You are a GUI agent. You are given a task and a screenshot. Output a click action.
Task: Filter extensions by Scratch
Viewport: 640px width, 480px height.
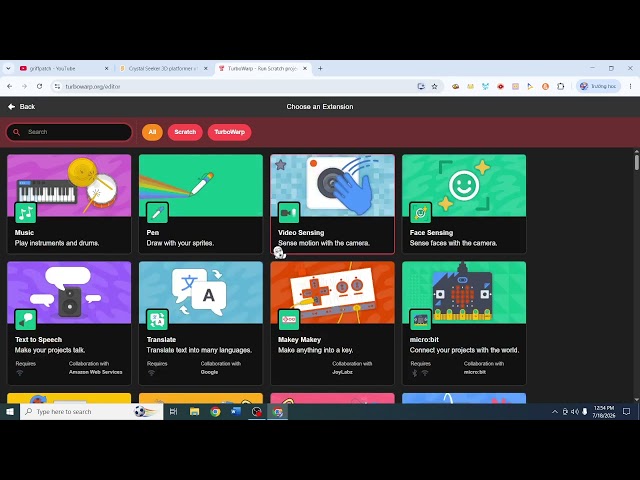185,132
